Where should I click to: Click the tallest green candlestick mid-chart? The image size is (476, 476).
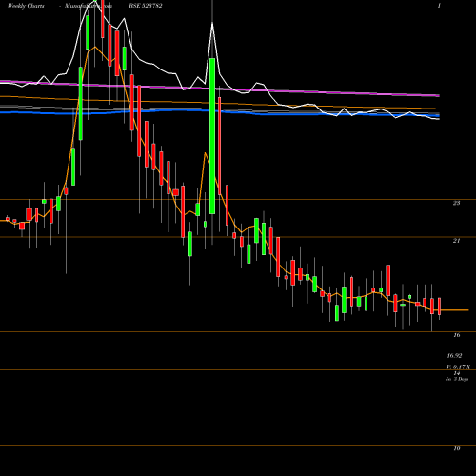pos(212,136)
